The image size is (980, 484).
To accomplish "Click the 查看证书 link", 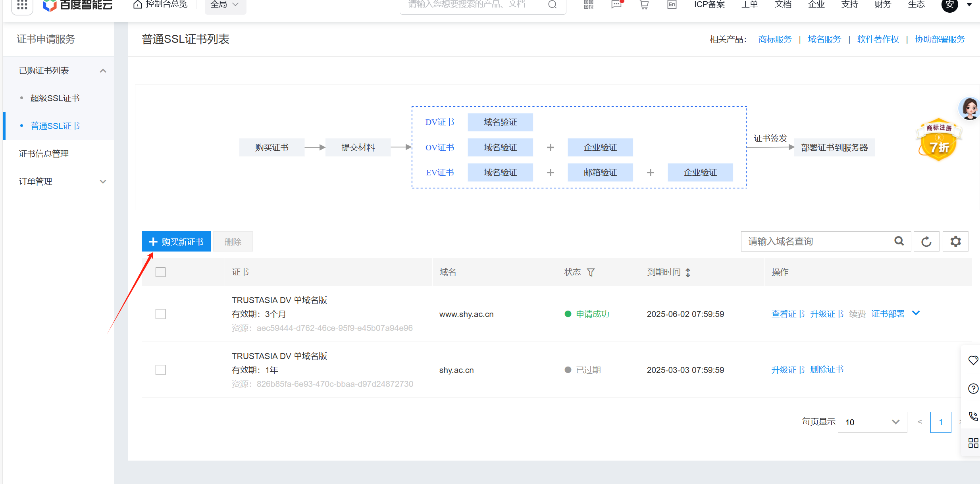I will [787, 314].
